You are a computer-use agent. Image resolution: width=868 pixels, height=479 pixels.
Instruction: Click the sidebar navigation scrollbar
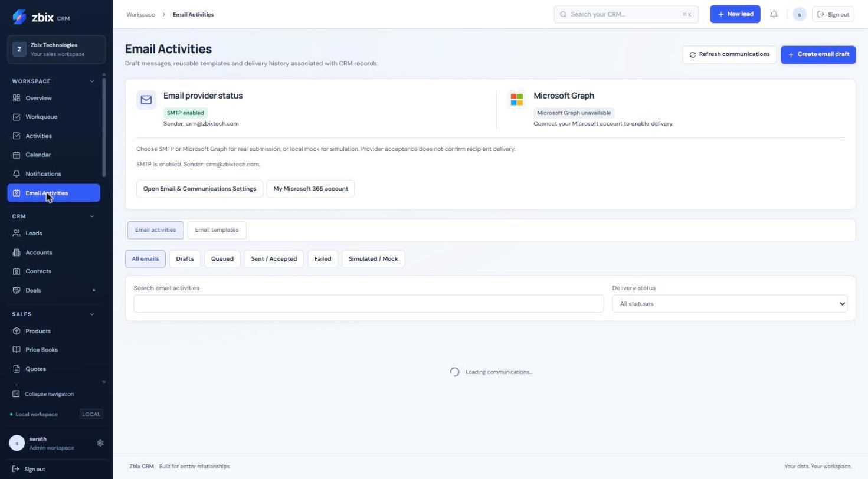click(104, 127)
